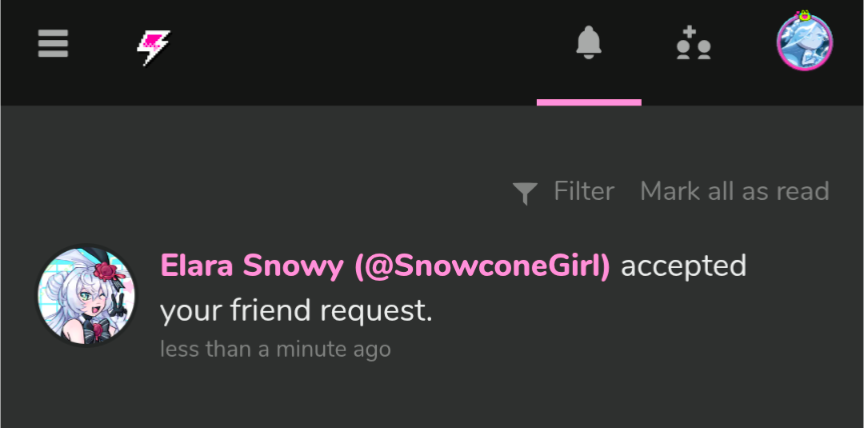Click the word "accepted" in notification
This screenshot has width=864, height=428.
684,267
